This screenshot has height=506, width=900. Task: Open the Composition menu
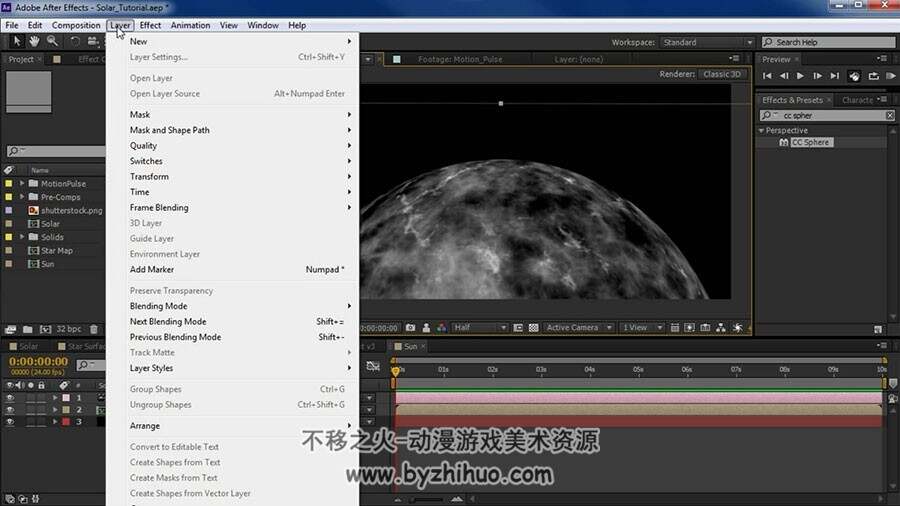76,25
